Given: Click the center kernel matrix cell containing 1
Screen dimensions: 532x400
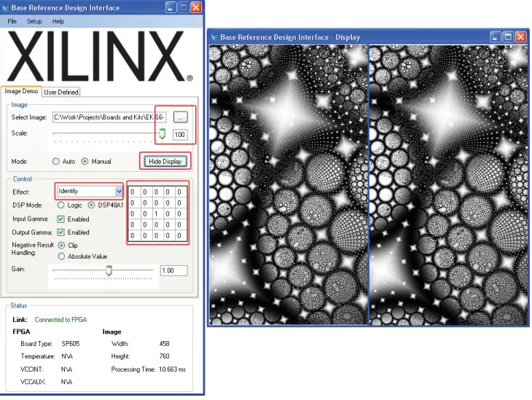Looking at the screenshot, I should [x=156, y=213].
